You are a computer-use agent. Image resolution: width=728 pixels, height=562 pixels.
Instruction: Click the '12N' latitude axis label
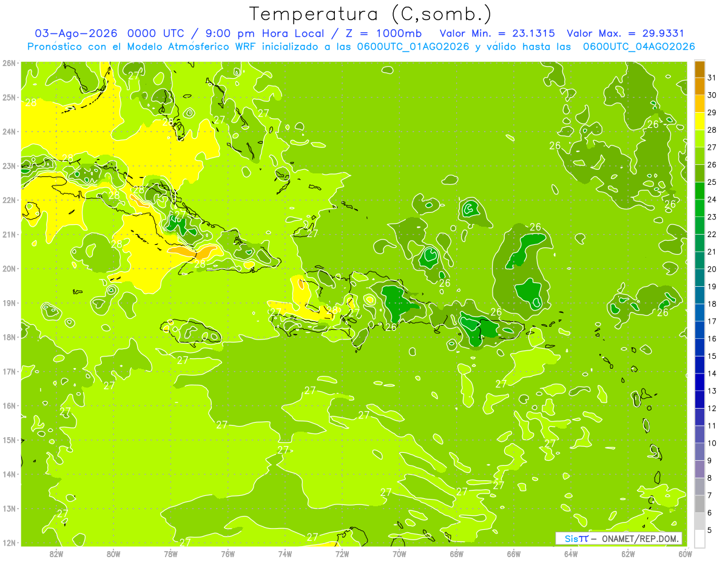[9, 543]
